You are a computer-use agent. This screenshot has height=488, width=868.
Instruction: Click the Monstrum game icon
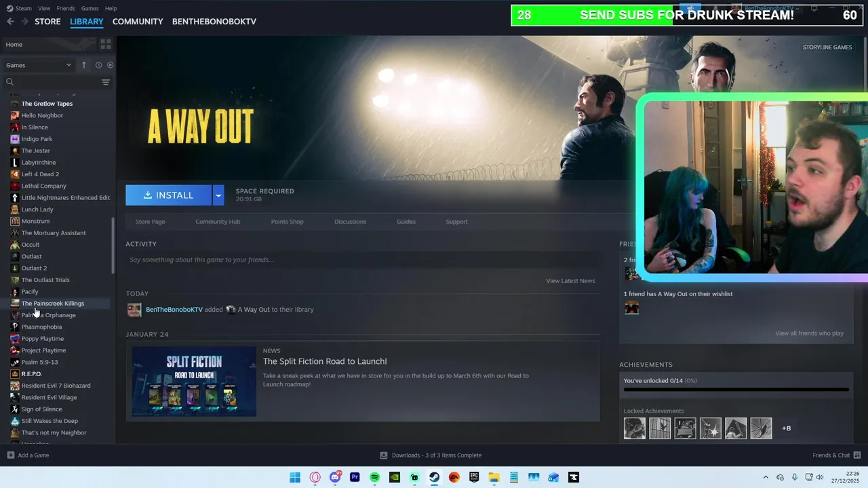click(x=15, y=221)
